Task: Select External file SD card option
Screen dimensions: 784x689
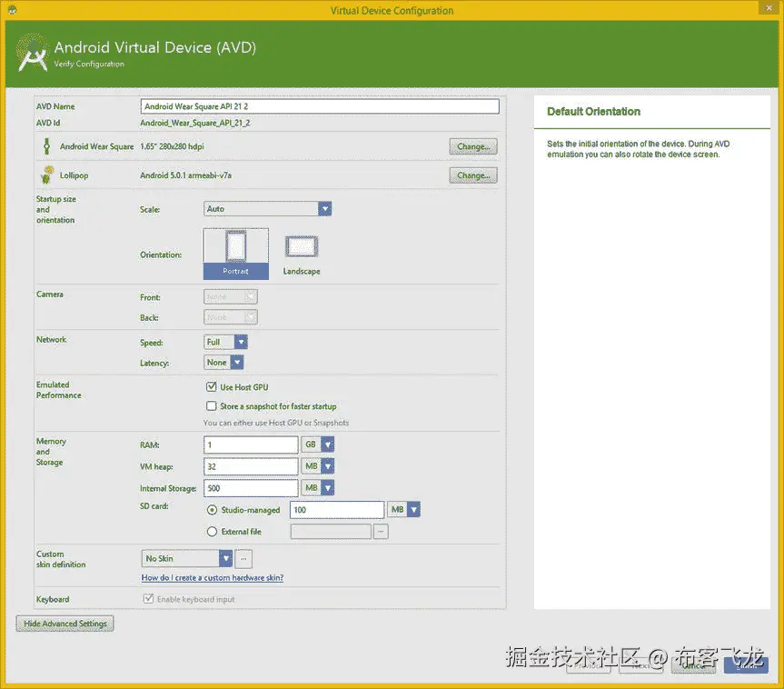Action: click(212, 532)
